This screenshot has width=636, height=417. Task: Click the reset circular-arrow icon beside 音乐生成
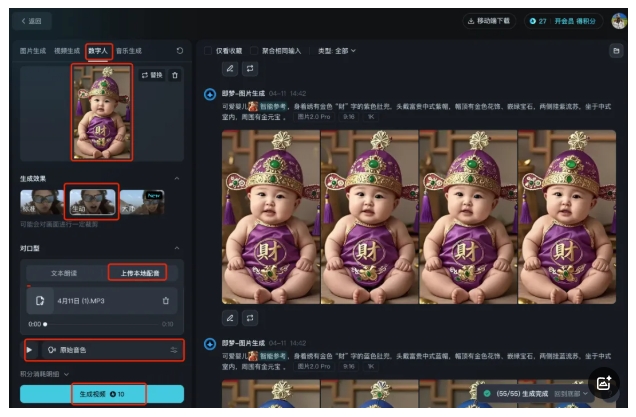[x=180, y=51]
